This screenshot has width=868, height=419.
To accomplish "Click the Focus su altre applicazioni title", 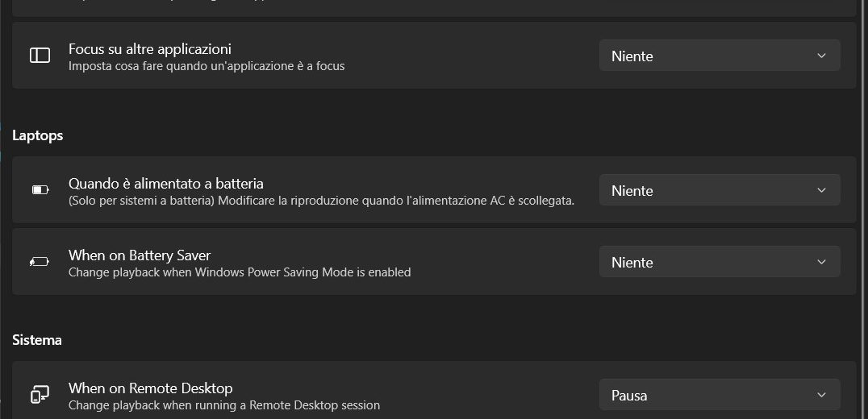I will click(150, 48).
